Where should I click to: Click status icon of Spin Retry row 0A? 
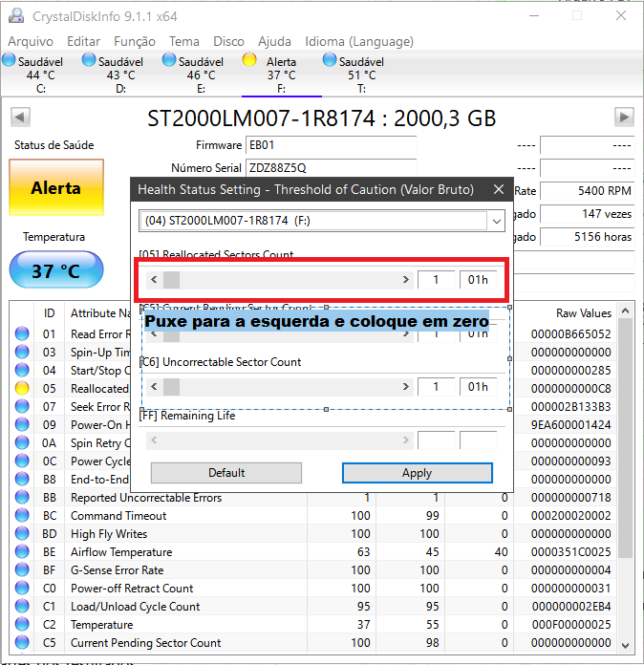[x=22, y=442]
